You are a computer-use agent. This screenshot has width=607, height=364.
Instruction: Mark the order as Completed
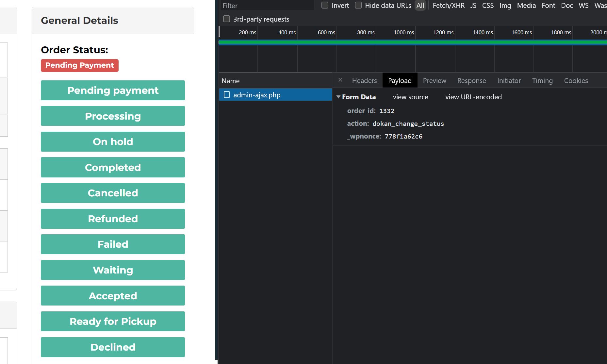(x=113, y=167)
